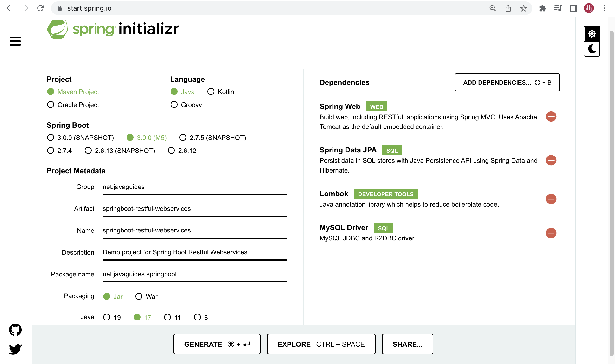Choose War packaging
The image size is (615, 364).
tap(147, 296)
